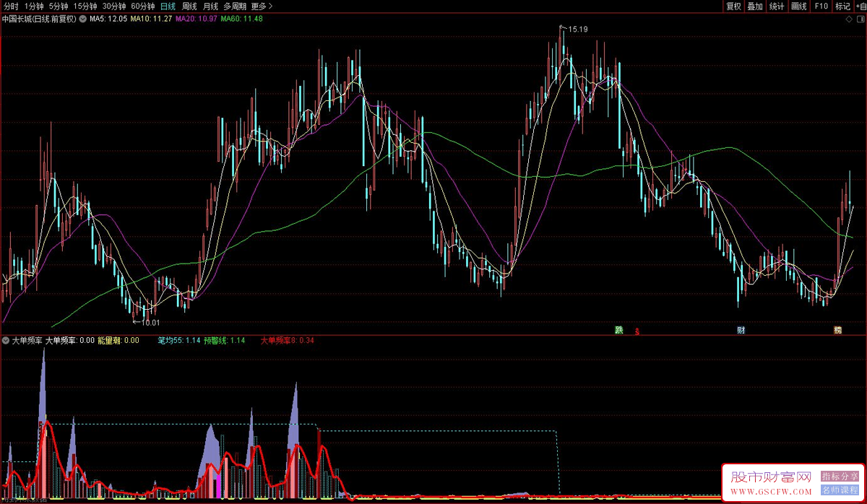This screenshot has height=504, width=867.
Task: Click the 叠加 overlay button
Action: coord(756,6)
